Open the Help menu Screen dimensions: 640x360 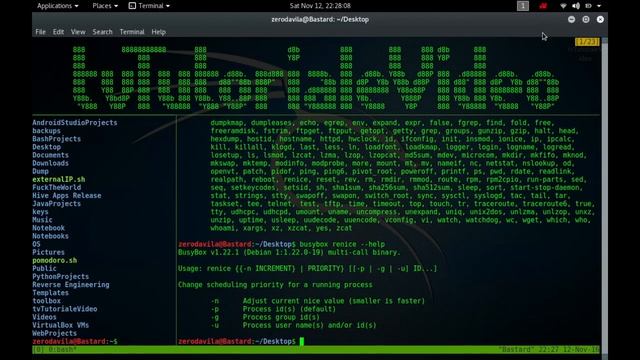158,32
